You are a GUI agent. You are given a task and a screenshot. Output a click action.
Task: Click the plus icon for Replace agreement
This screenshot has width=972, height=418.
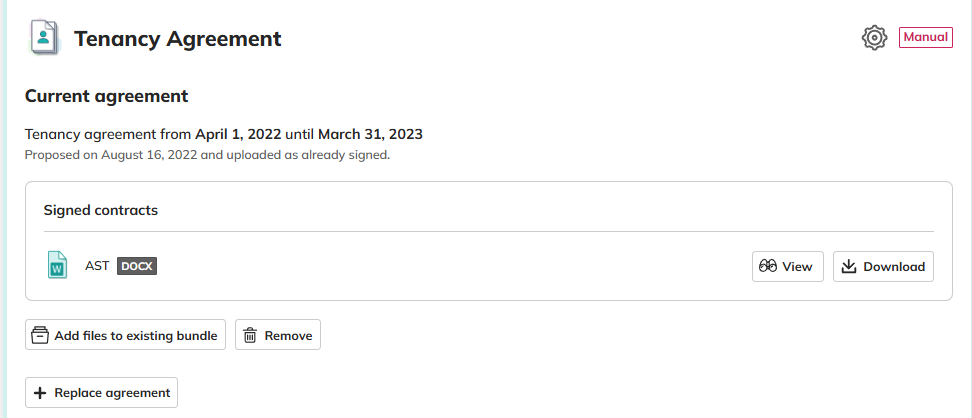click(40, 393)
